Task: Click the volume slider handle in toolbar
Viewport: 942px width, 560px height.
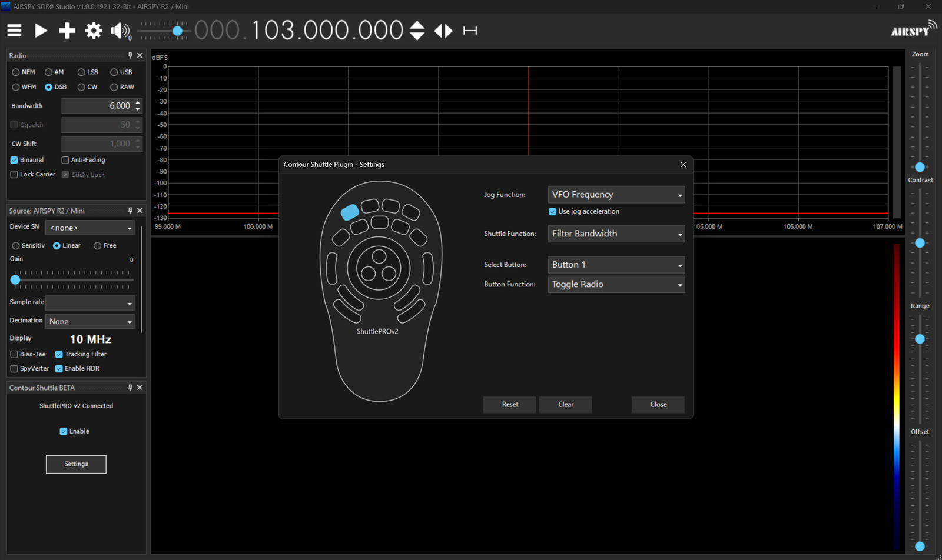Action: pyautogui.click(x=177, y=31)
